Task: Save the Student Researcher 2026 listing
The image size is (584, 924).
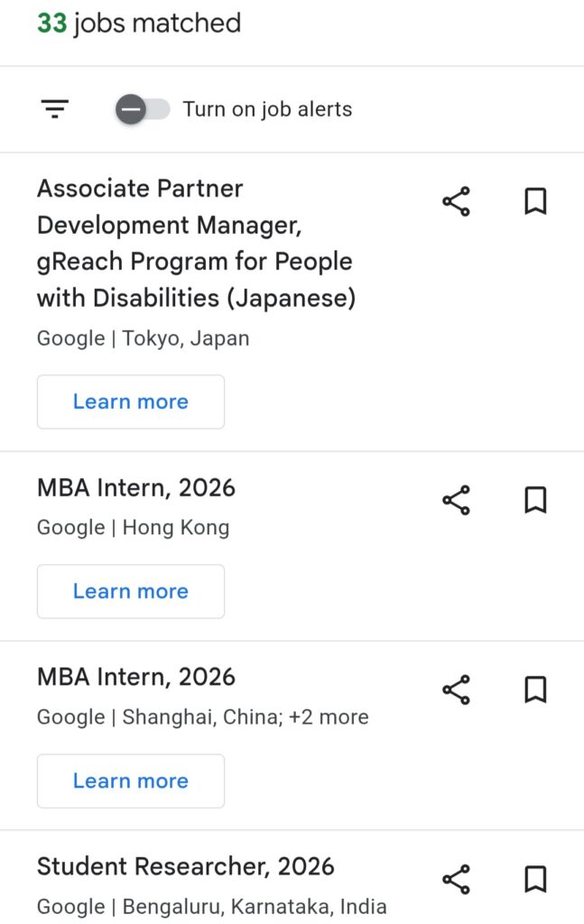Action: 536,878
